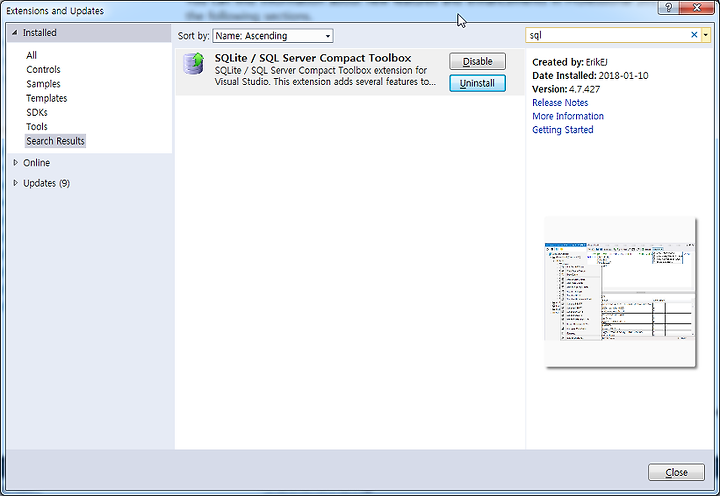The height and width of the screenshot is (496, 720).
Task: Open the help question mark button
Action: click(x=669, y=7)
